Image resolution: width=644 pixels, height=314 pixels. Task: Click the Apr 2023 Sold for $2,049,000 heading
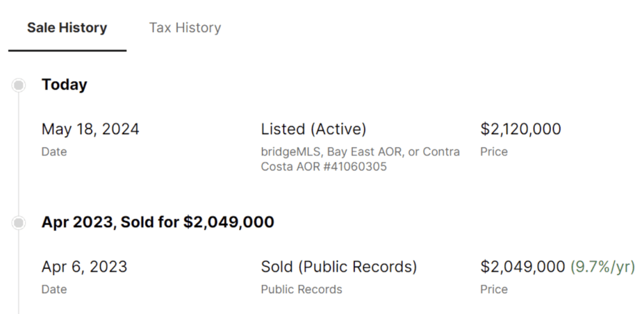click(157, 222)
